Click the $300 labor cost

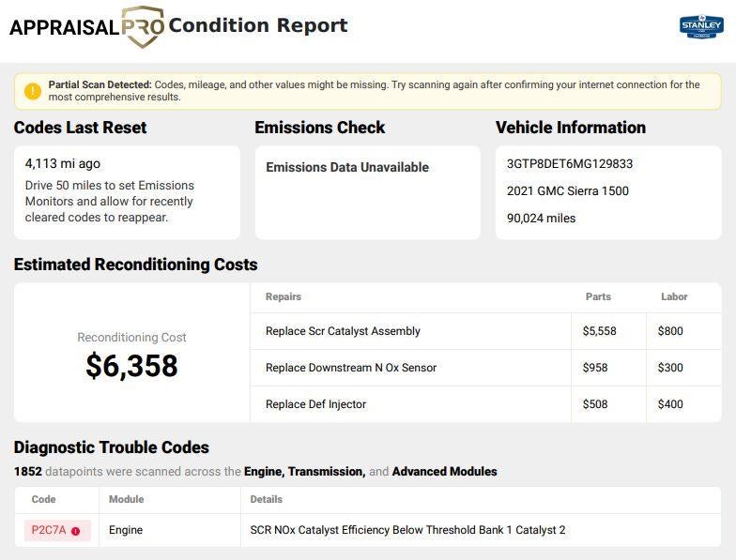click(x=670, y=368)
